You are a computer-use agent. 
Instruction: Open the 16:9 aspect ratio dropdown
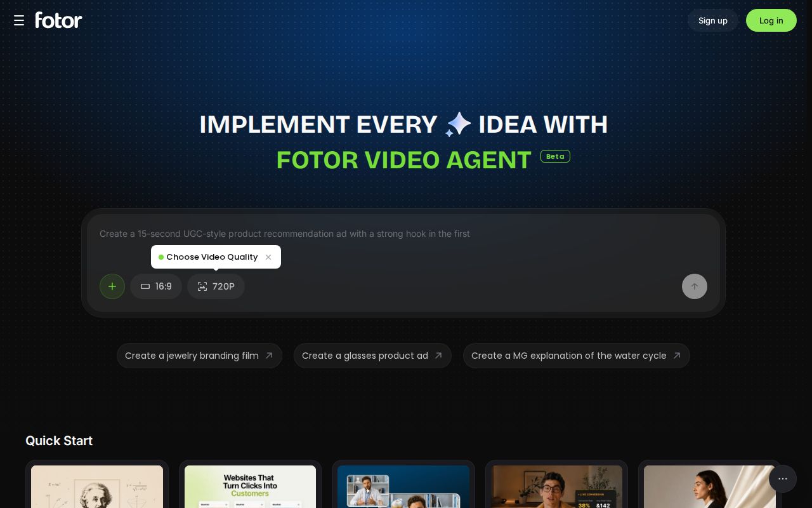point(156,286)
